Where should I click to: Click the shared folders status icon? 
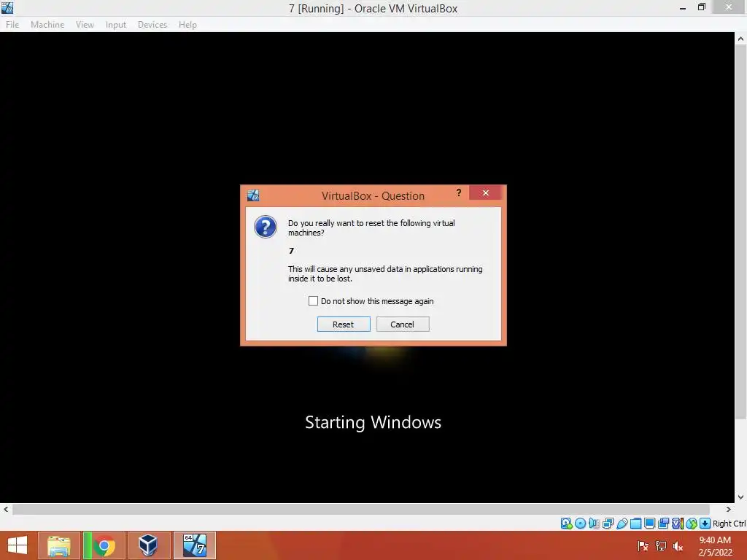635,524
